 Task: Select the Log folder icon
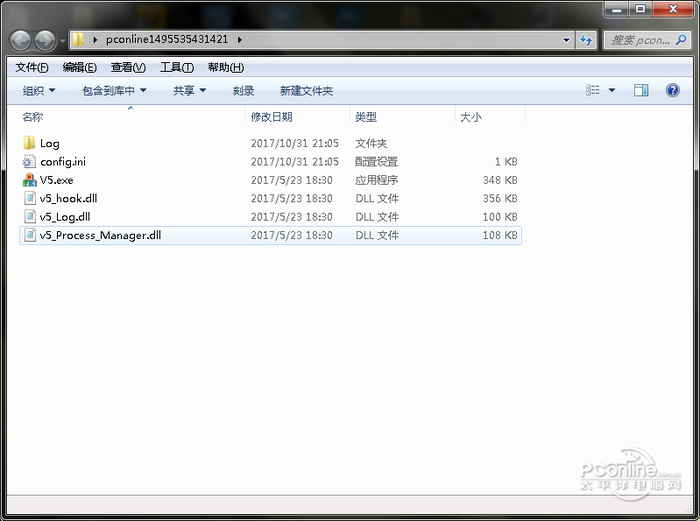[29, 143]
